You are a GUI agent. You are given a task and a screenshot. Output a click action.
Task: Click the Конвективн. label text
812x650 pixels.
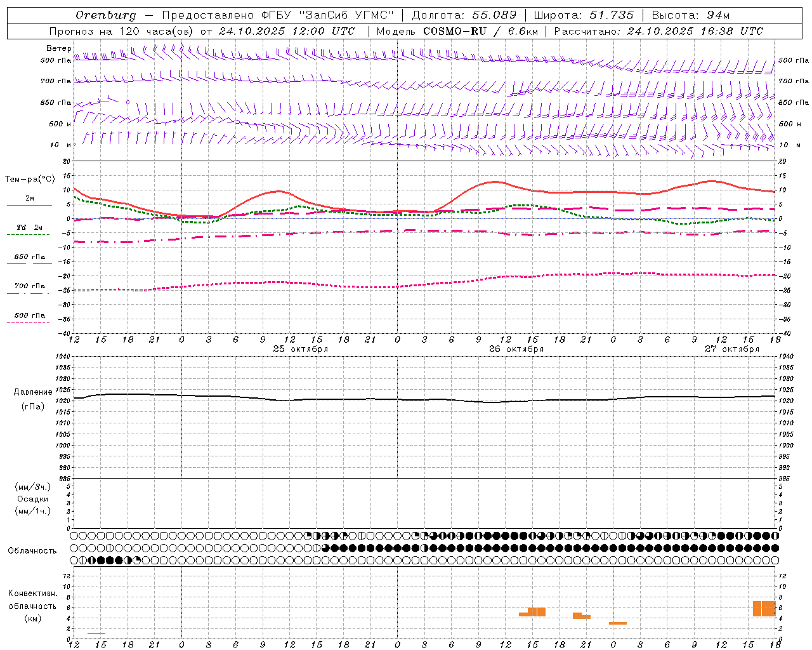[x=33, y=594]
